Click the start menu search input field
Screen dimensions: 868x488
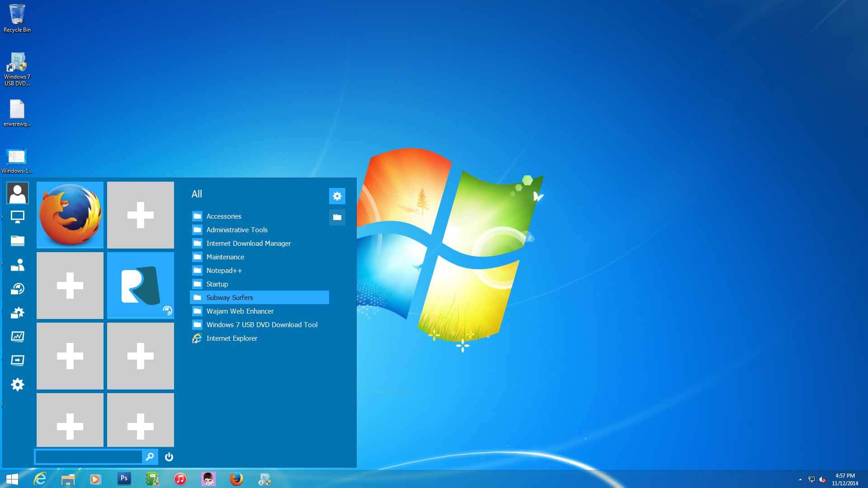click(89, 457)
